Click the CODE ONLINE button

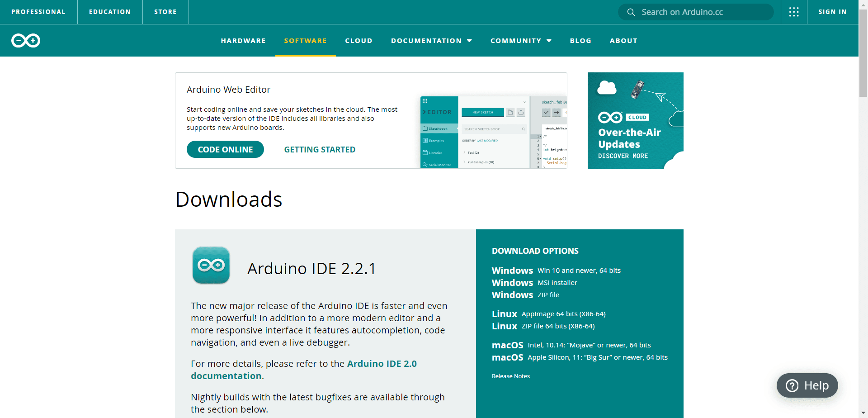225,149
